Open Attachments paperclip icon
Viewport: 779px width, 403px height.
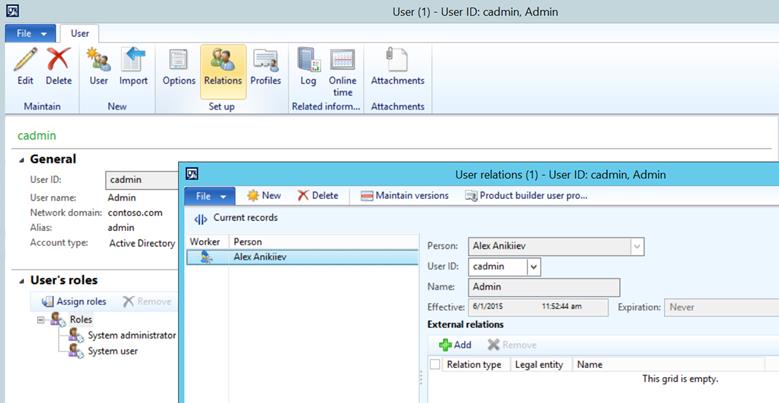tap(397, 59)
